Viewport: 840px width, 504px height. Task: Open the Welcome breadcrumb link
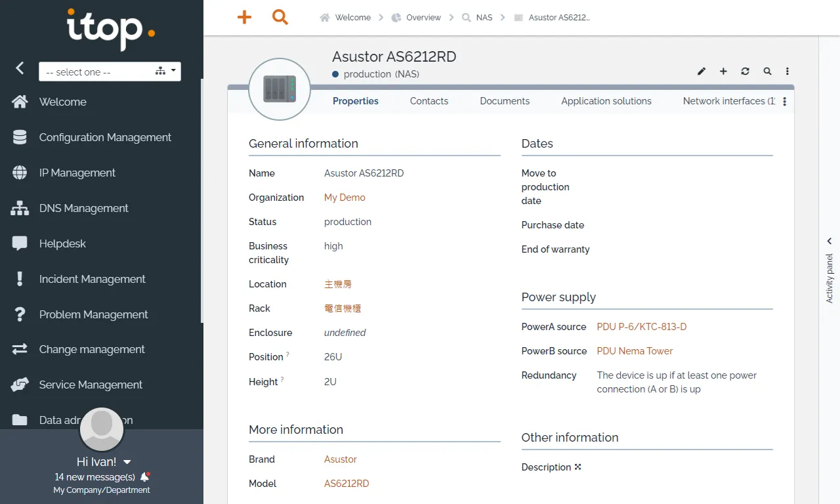353,18
